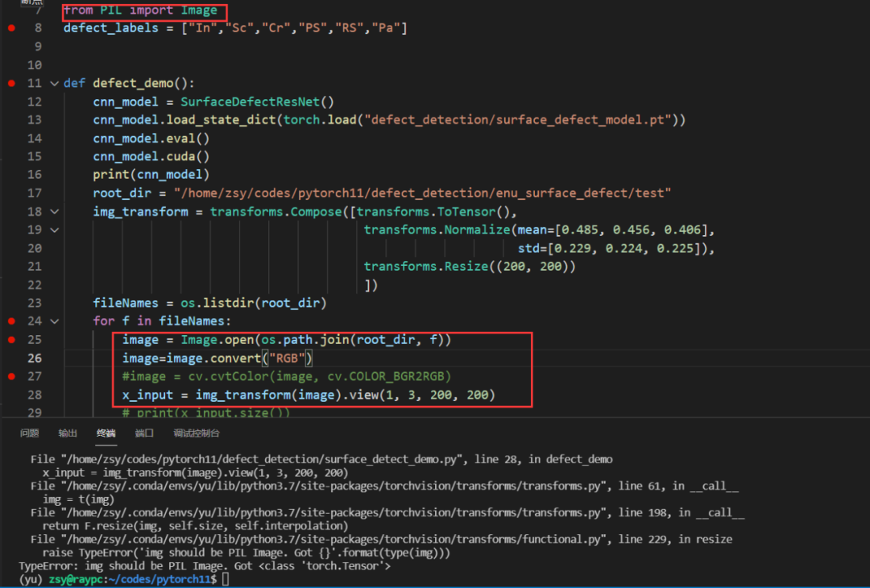Open transforms.py line 61 traceback link
870x588 pixels.
[334, 486]
